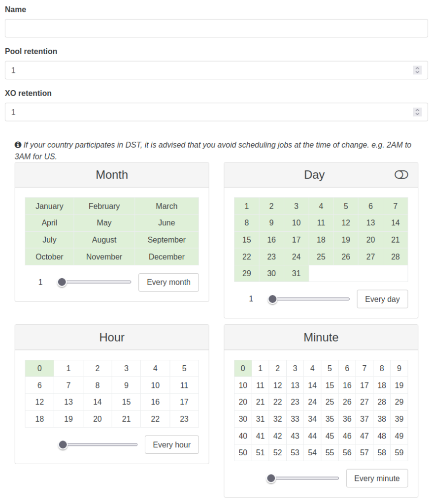Viewport: 432px width, 504px height.
Task: Click the XO retention number stepper arrows
Action: click(417, 112)
